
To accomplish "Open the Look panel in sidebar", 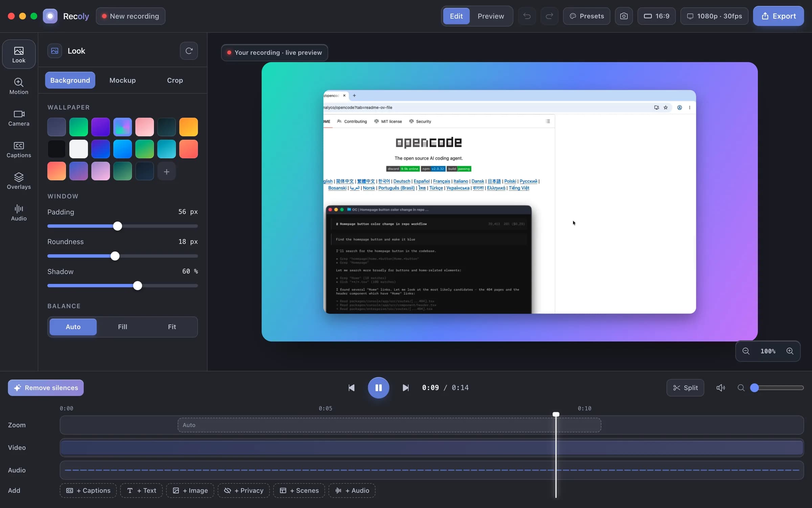I will (19, 54).
